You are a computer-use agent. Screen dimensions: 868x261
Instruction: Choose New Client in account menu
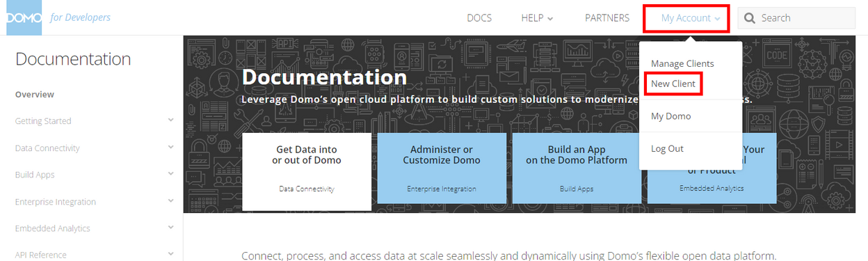(673, 84)
